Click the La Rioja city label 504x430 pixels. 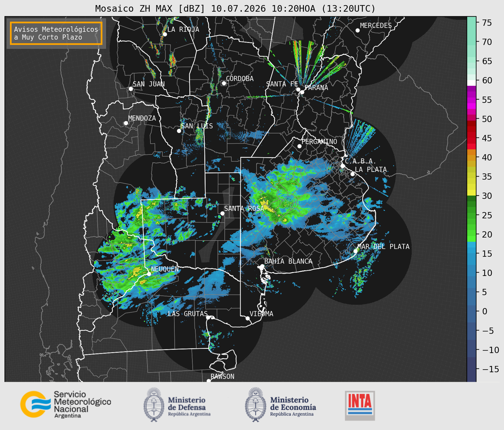tap(183, 29)
